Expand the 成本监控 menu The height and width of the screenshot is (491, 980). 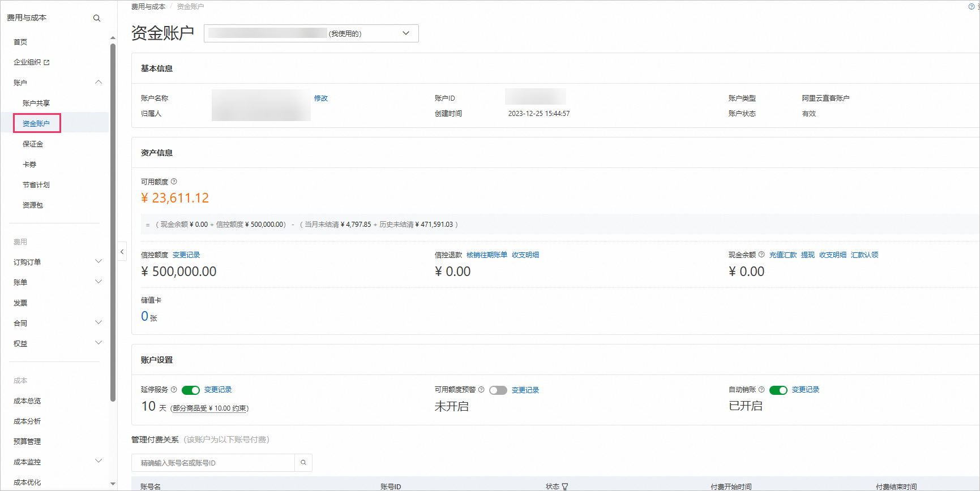tap(99, 461)
